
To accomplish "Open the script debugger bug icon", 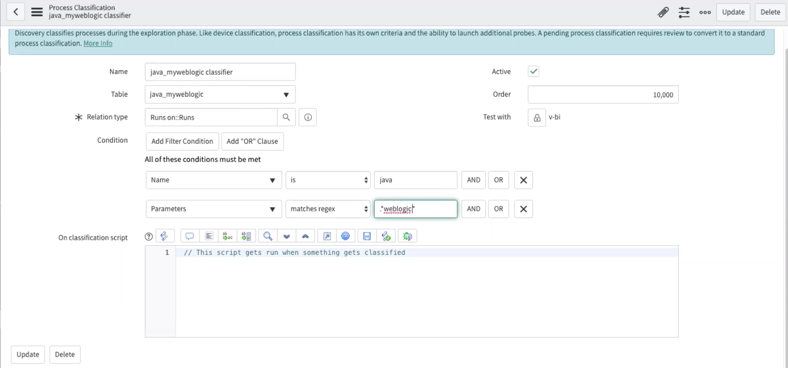I will [x=408, y=236].
